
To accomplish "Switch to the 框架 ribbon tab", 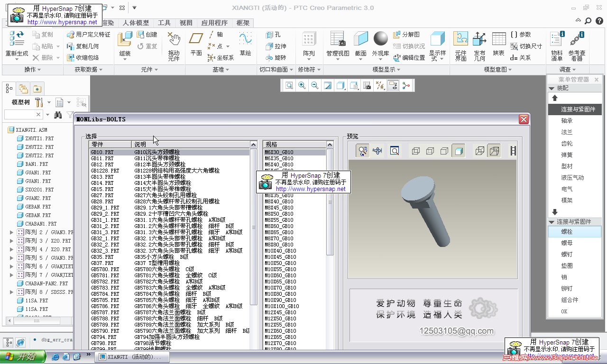I will pos(243,23).
